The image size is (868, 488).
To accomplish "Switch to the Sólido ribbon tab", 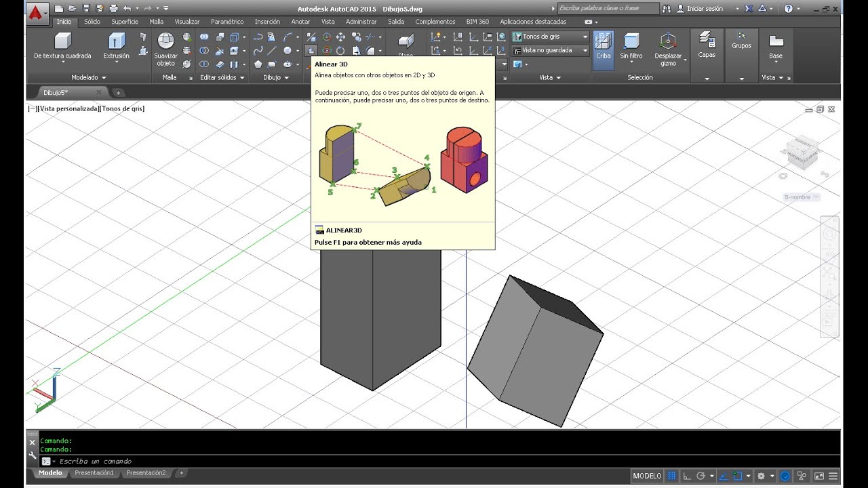I will coord(92,22).
